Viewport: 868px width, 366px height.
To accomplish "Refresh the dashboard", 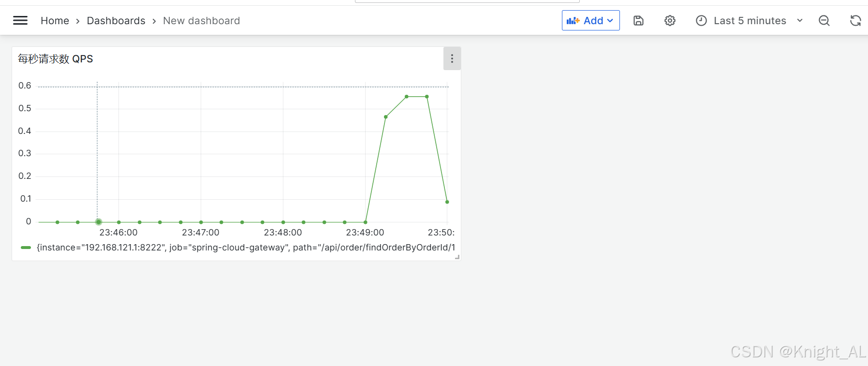I will pos(855,20).
